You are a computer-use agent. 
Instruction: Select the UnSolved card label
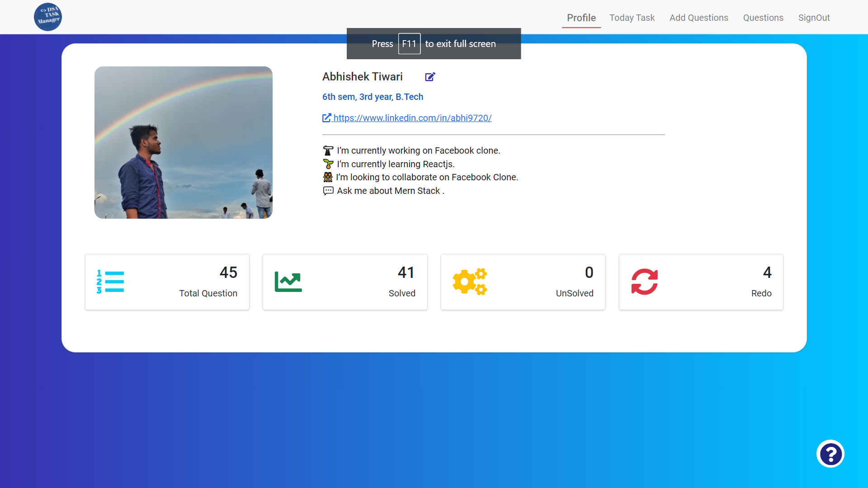574,293
